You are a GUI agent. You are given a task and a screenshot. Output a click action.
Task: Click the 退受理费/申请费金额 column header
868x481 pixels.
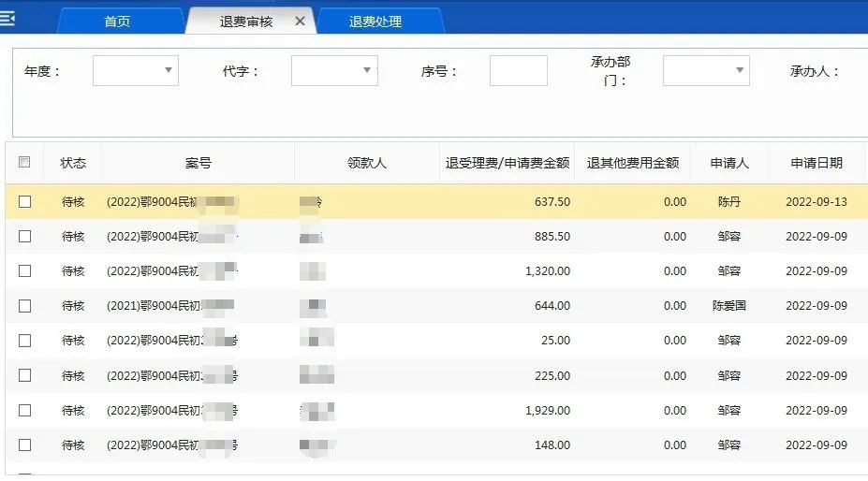coord(507,163)
